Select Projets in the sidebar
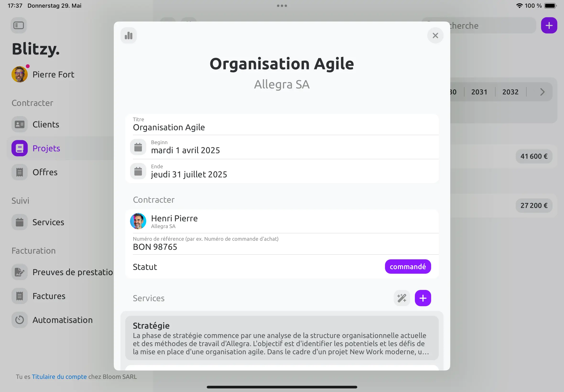This screenshot has width=564, height=392. coord(60,148)
